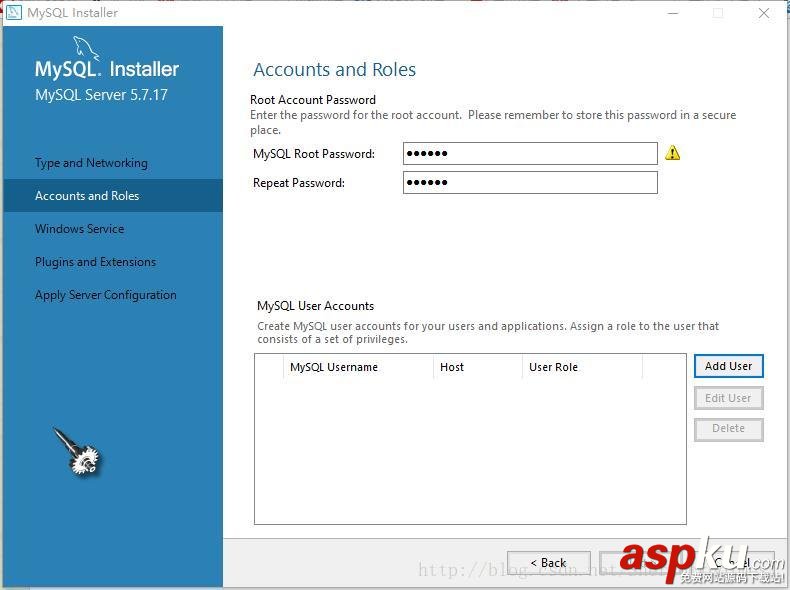Jump to Apply Server Configuration step
The image size is (790, 590).
106,295
